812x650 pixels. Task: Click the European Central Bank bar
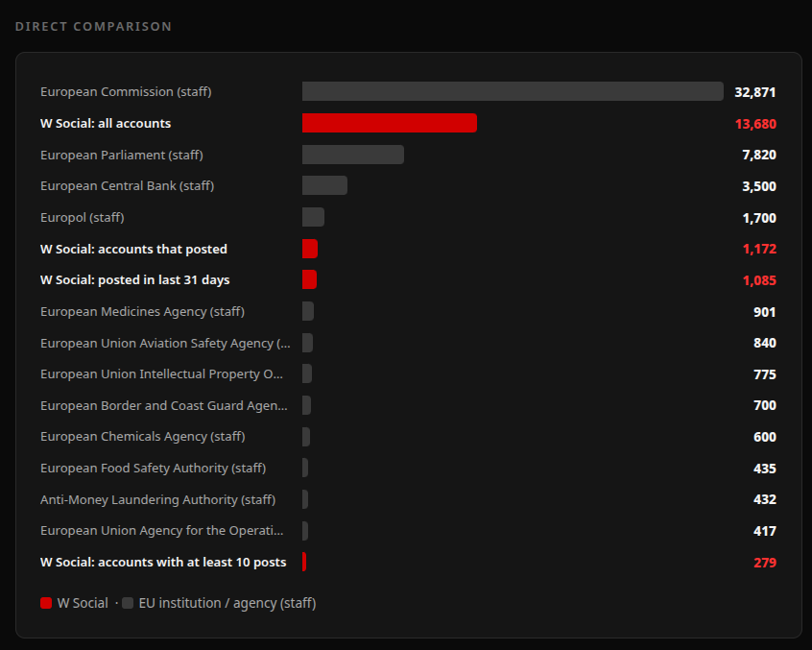coord(324,185)
